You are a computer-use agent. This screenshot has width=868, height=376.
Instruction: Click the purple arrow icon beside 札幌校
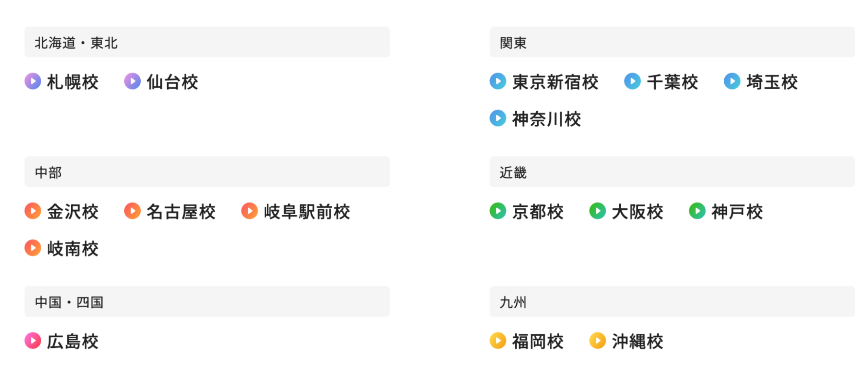(33, 81)
